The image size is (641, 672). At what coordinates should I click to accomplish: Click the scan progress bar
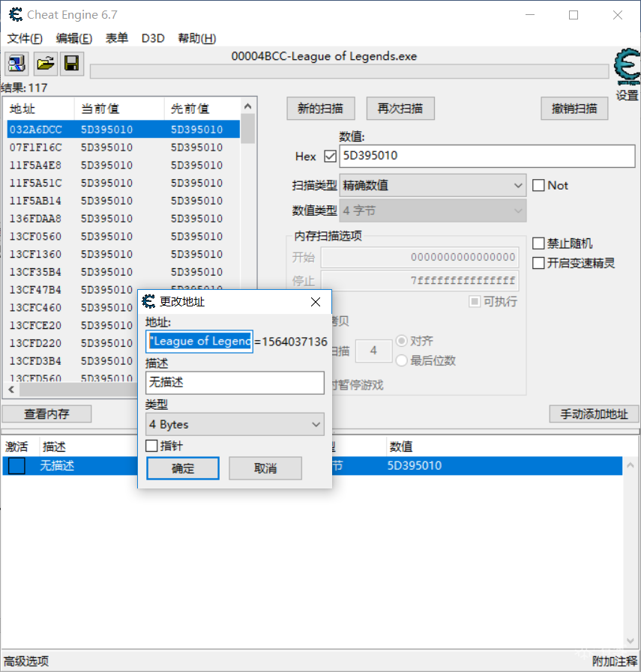[x=349, y=72]
